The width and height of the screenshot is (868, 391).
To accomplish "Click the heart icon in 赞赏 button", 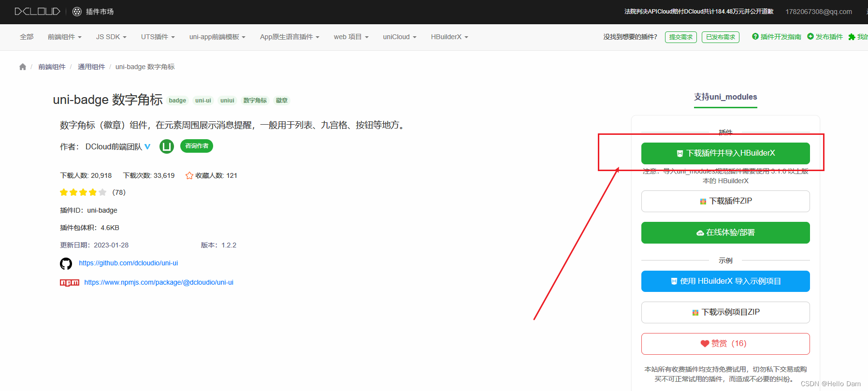I will [705, 344].
